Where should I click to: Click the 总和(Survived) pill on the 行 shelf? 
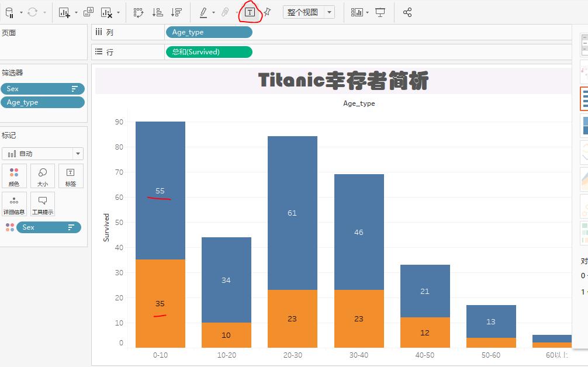[x=209, y=52]
